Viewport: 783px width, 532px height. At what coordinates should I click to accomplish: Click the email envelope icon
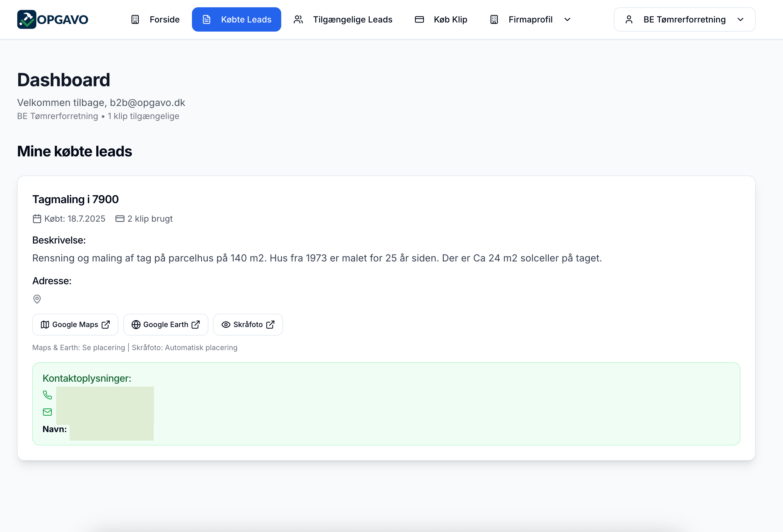coord(47,412)
